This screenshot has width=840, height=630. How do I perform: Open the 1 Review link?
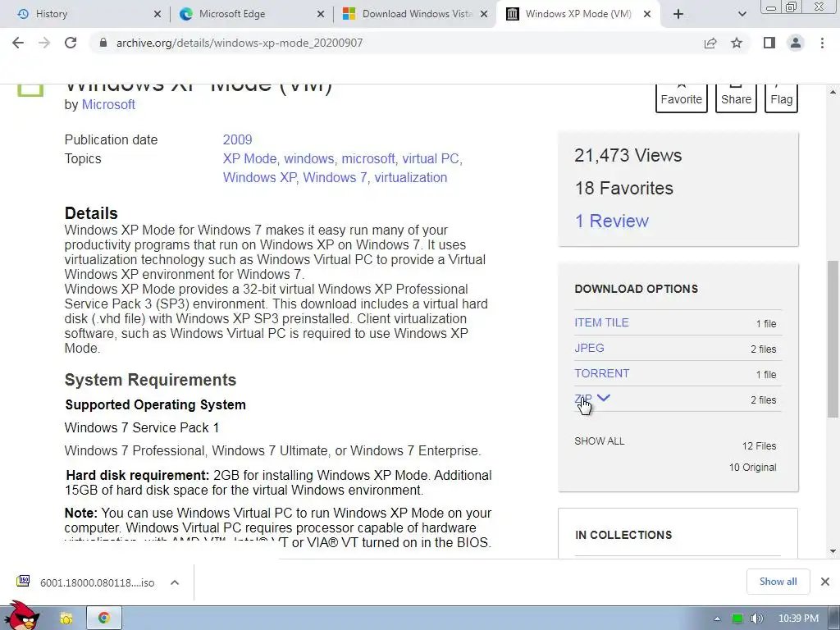pyautogui.click(x=612, y=221)
